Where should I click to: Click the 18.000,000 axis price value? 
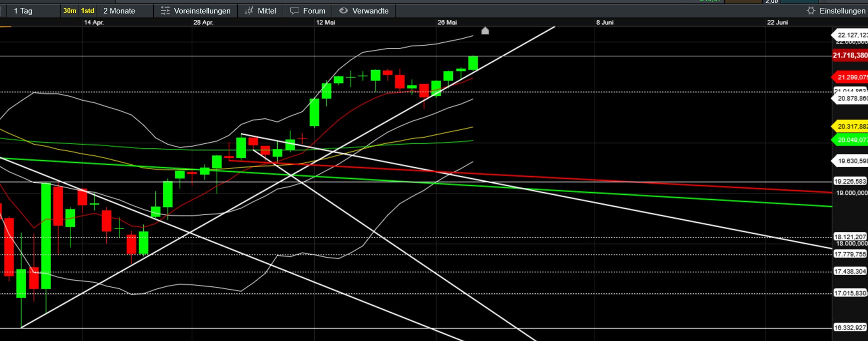click(x=852, y=243)
